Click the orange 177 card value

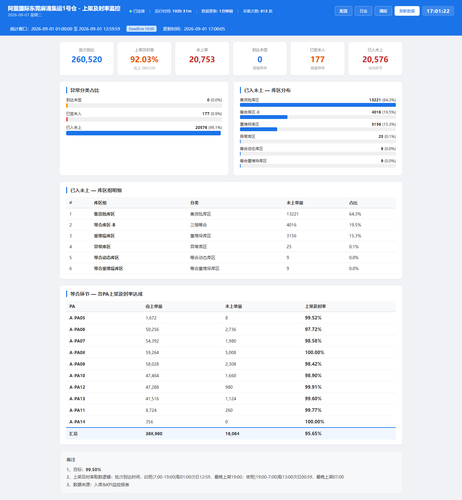click(x=317, y=59)
